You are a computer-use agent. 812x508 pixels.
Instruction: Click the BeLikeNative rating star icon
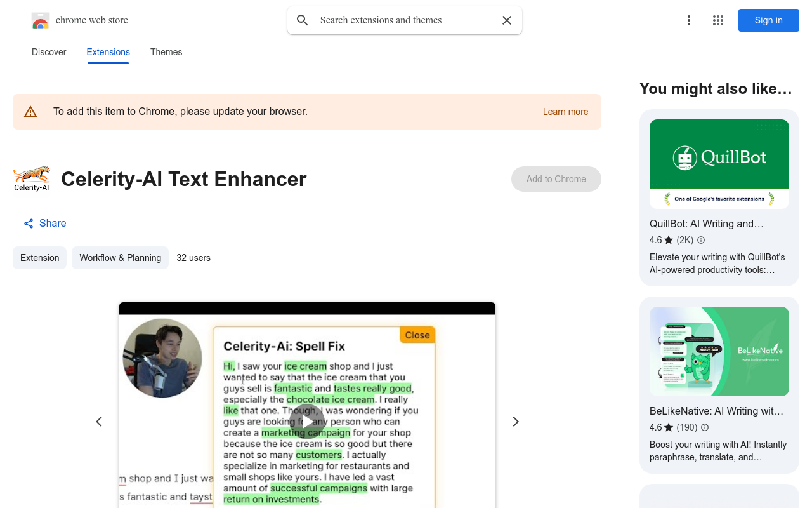point(669,427)
